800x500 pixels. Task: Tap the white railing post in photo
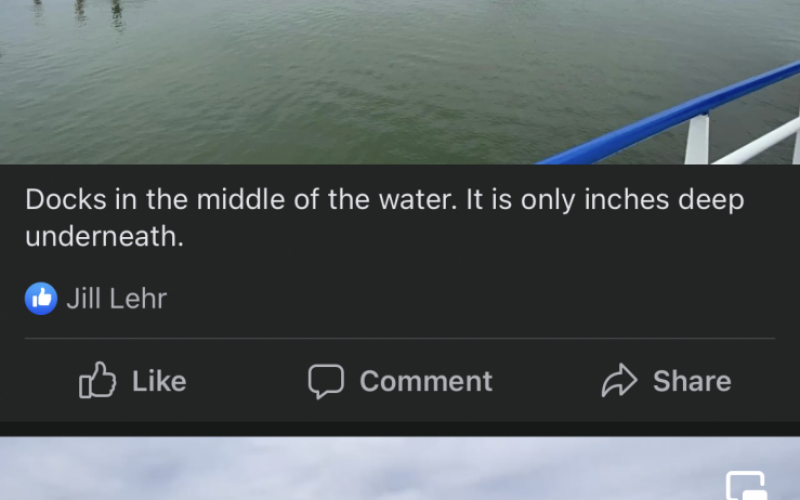[x=697, y=140]
